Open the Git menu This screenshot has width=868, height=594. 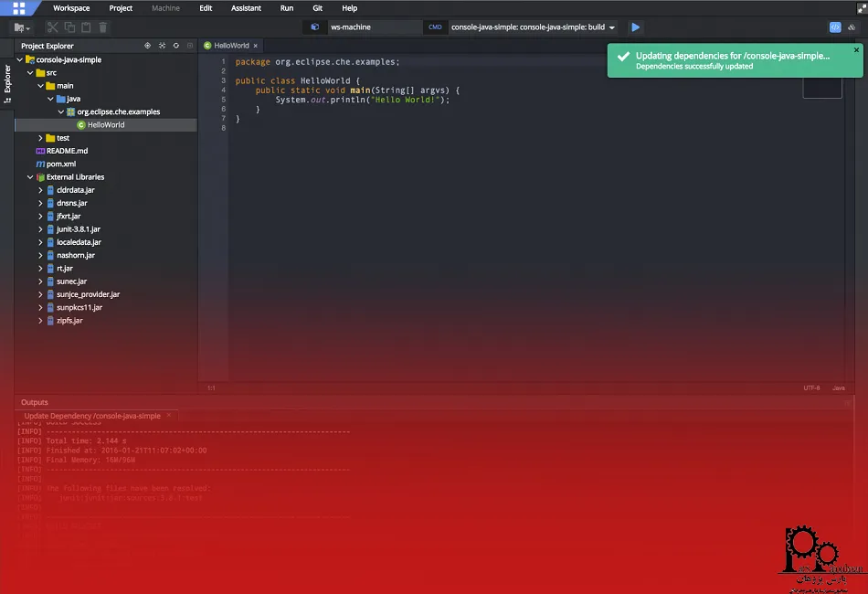(317, 8)
